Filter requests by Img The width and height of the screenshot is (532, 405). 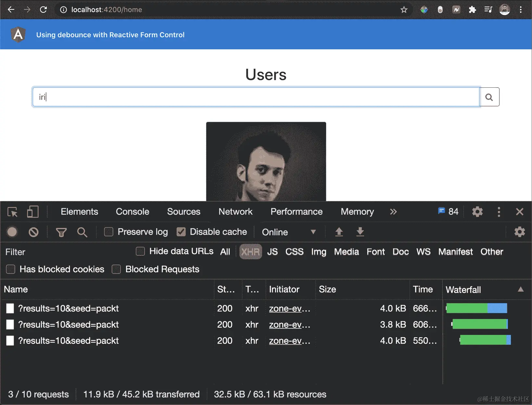point(319,252)
